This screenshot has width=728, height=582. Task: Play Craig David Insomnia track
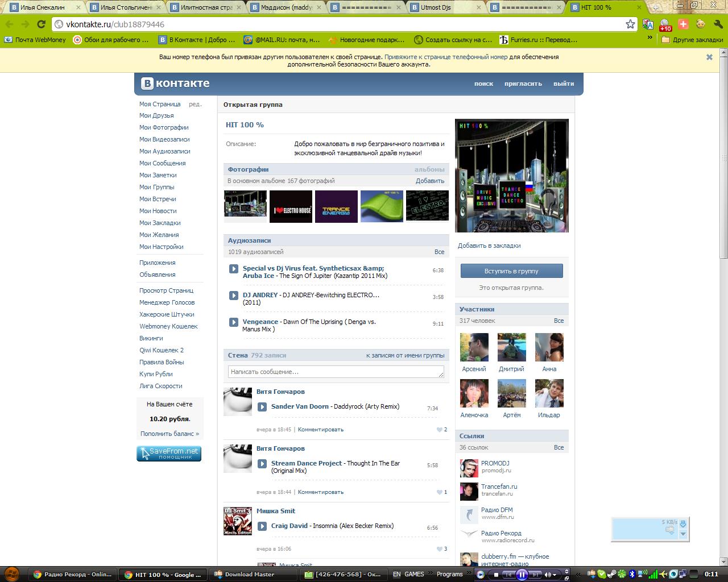click(x=262, y=526)
